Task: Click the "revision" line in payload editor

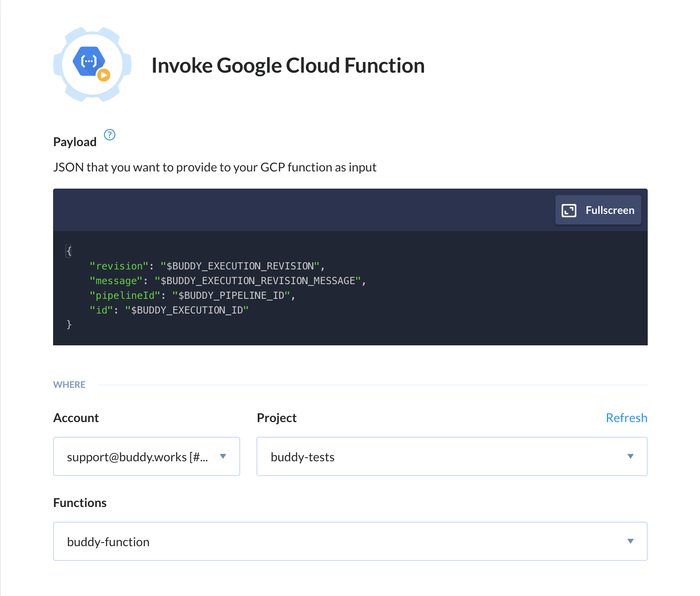Action: [x=207, y=266]
